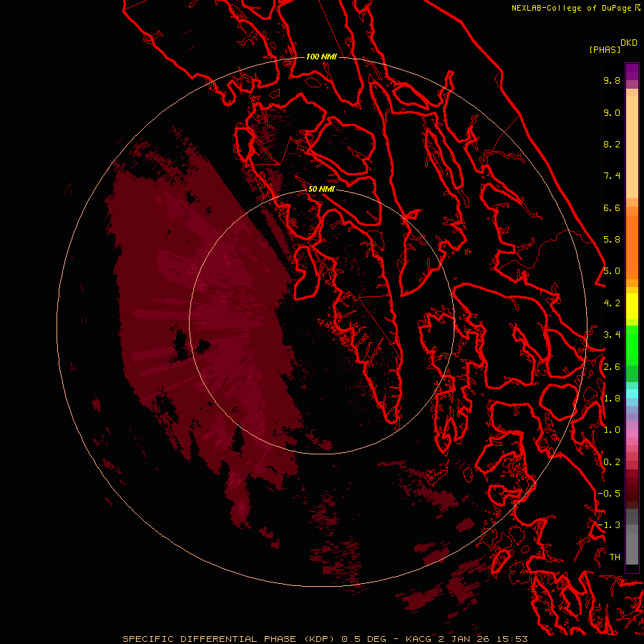The image size is (644, 644).
Task: Pick the bright green segment of the color bar
Action: (x=632, y=344)
